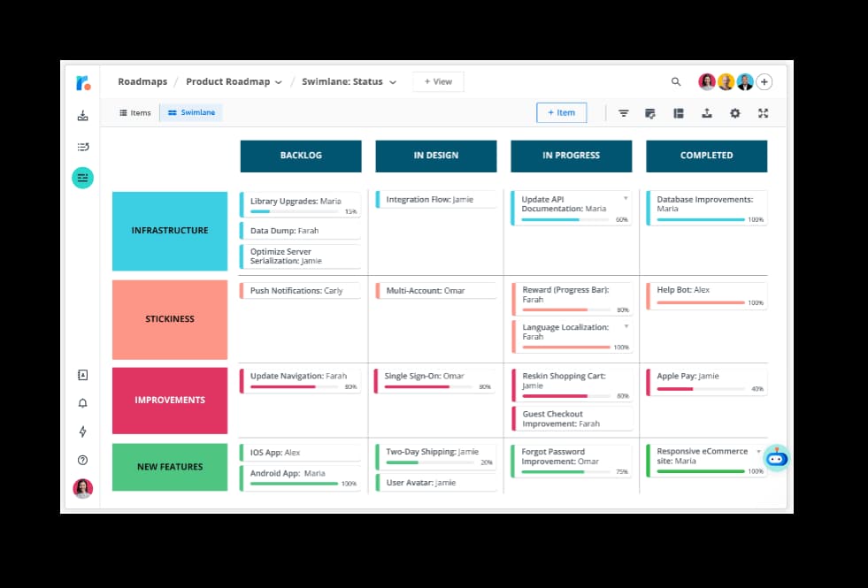Open notifications bell in sidebar
Screen dimensions: 868x588
point(82,403)
